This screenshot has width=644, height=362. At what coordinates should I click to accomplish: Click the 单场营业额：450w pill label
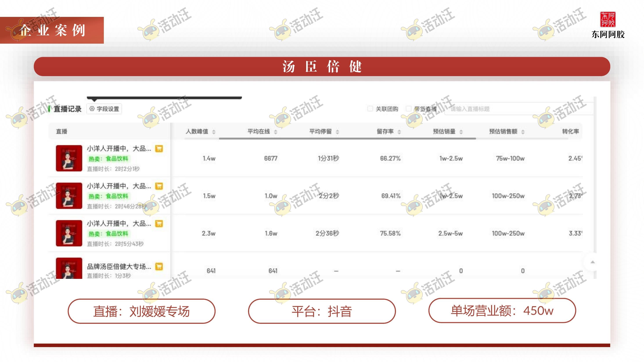coord(502,311)
